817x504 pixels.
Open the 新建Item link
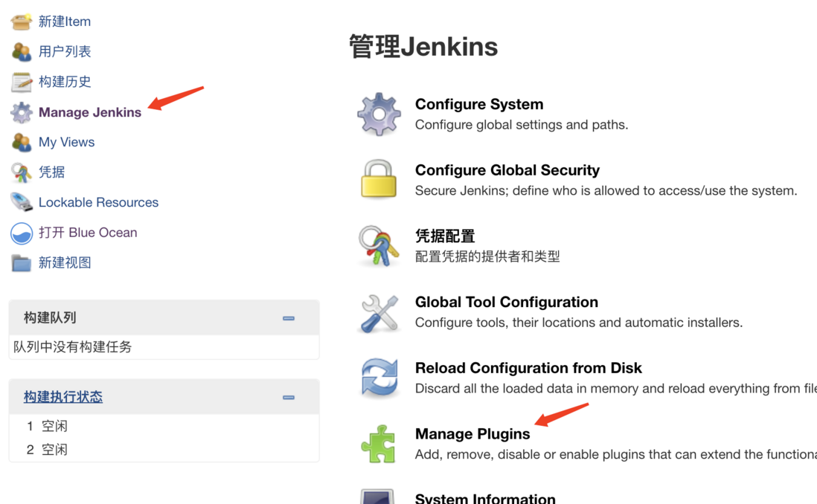coord(65,22)
